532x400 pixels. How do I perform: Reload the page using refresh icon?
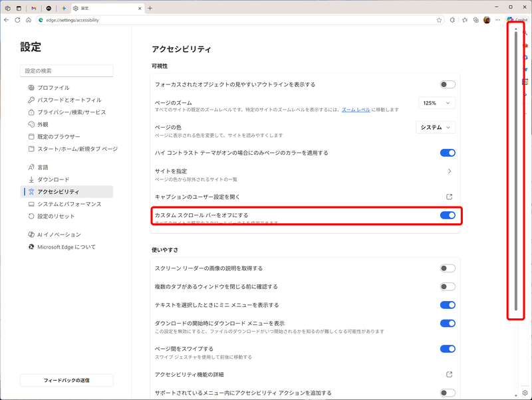click(x=18, y=20)
